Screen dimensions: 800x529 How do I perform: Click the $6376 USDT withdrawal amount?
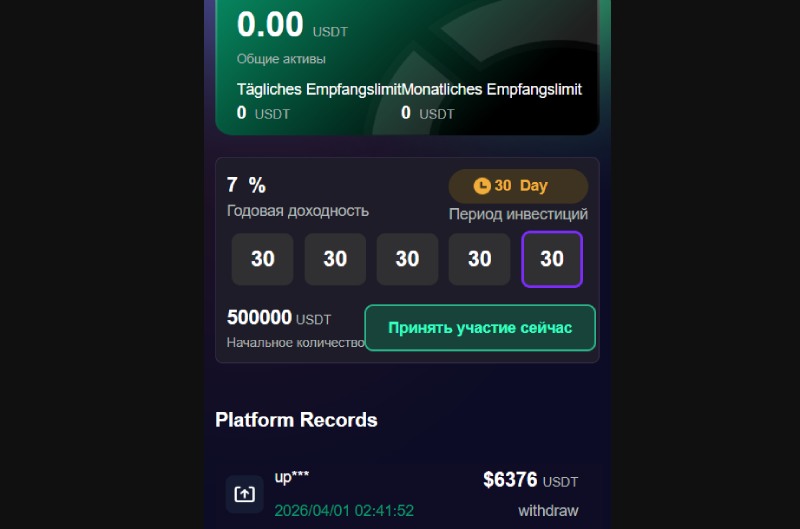click(x=531, y=480)
